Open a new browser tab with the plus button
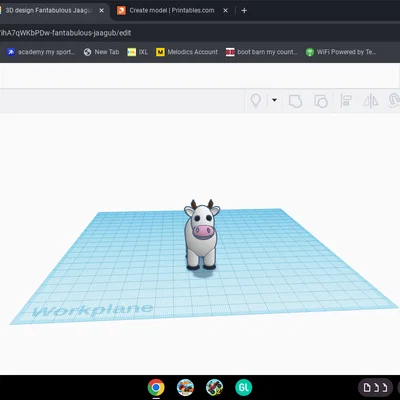Screen dimensions: 400x400 click(244, 10)
